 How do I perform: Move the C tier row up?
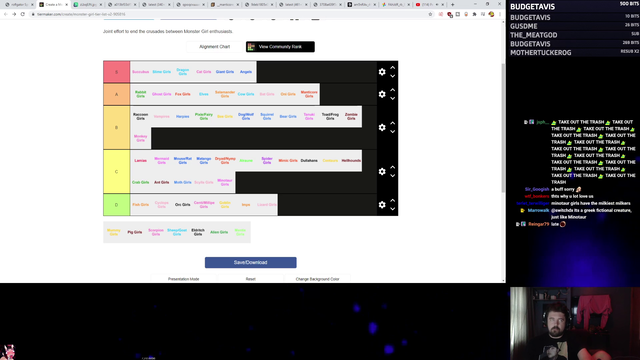pos(393,167)
